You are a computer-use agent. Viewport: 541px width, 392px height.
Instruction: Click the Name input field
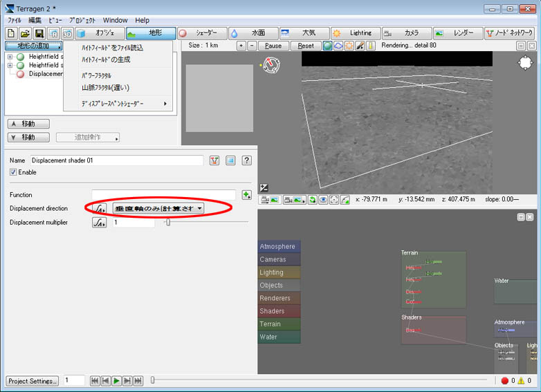[x=117, y=160]
